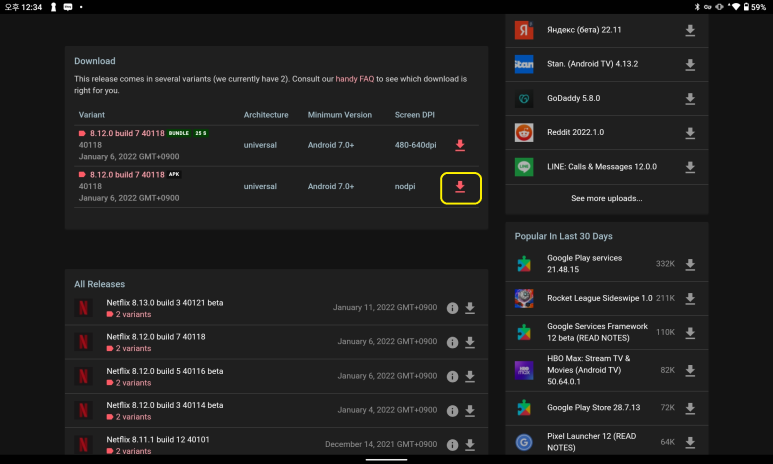Open HBO Max: Stream TV & Movies link
The height and width of the screenshot is (464, 773).
coord(589,370)
